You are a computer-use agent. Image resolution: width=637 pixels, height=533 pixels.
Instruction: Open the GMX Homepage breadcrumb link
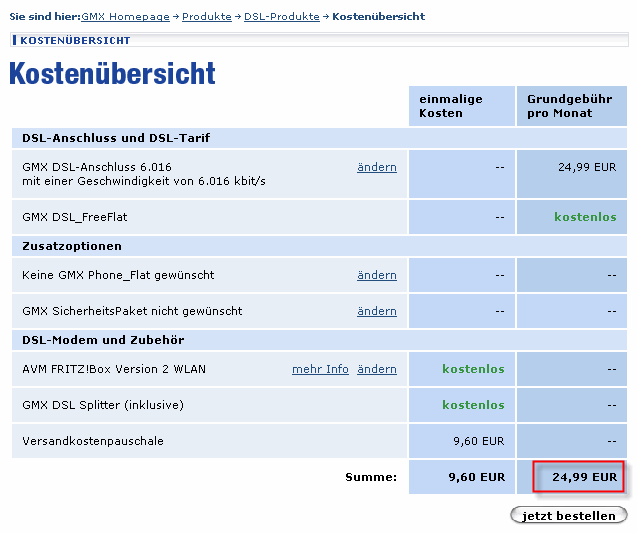[125, 17]
